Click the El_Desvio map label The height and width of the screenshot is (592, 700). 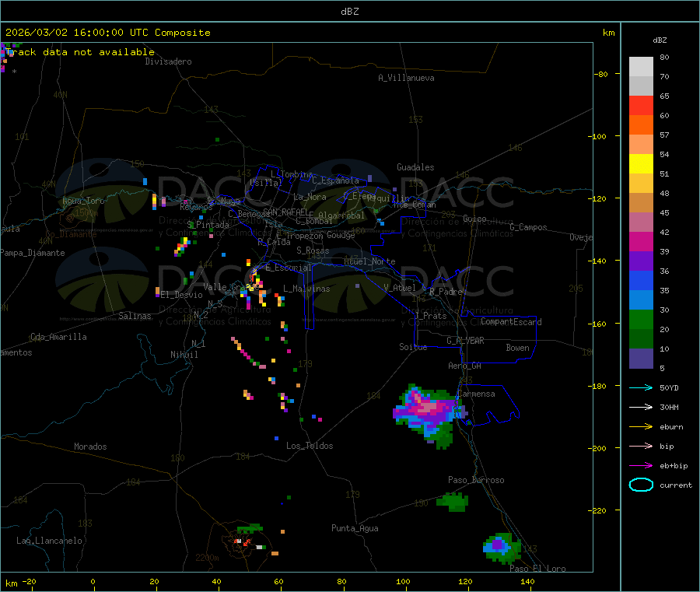coord(181,295)
